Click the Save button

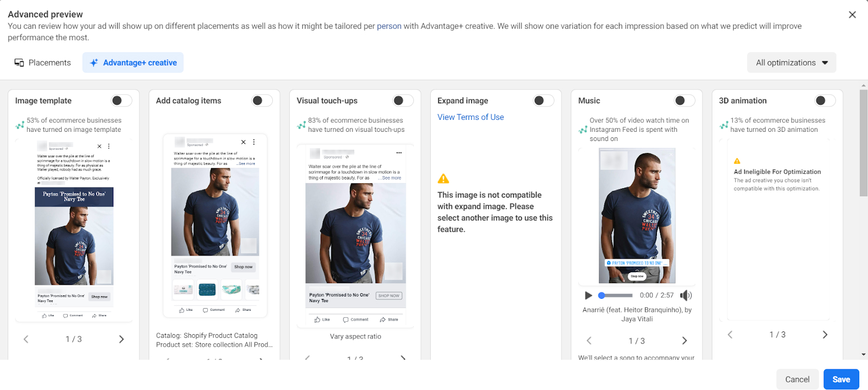pos(841,379)
